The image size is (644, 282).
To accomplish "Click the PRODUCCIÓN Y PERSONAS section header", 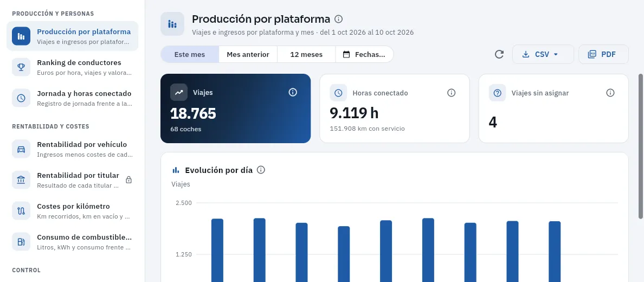I will 53,14.
